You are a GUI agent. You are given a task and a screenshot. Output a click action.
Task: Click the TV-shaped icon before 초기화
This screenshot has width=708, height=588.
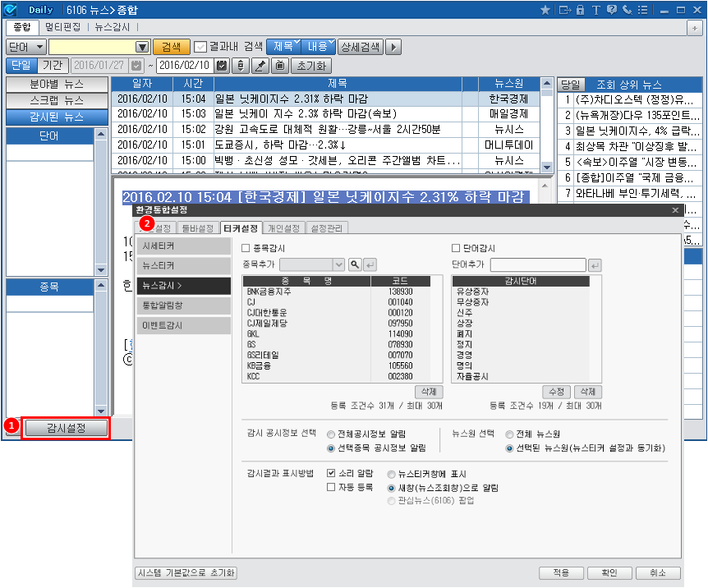280,66
